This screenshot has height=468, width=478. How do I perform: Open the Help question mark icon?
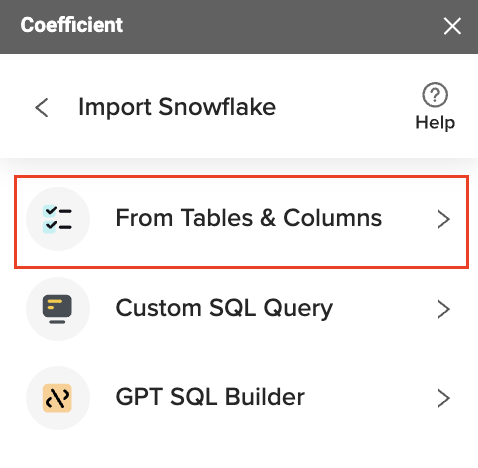coord(435,95)
